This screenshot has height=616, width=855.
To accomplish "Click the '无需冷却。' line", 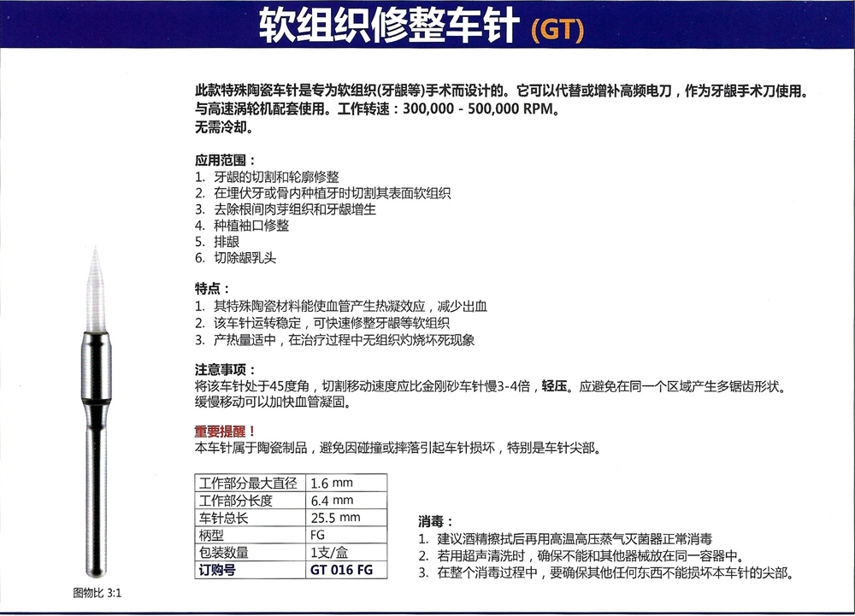I will 224,127.
